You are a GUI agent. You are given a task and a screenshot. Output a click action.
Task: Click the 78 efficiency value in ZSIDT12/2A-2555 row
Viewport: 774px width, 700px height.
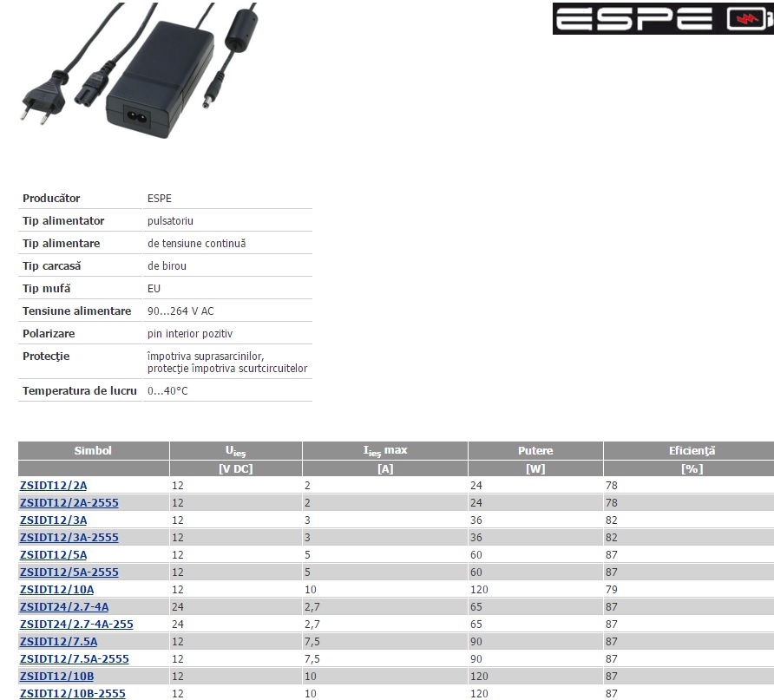(612, 503)
